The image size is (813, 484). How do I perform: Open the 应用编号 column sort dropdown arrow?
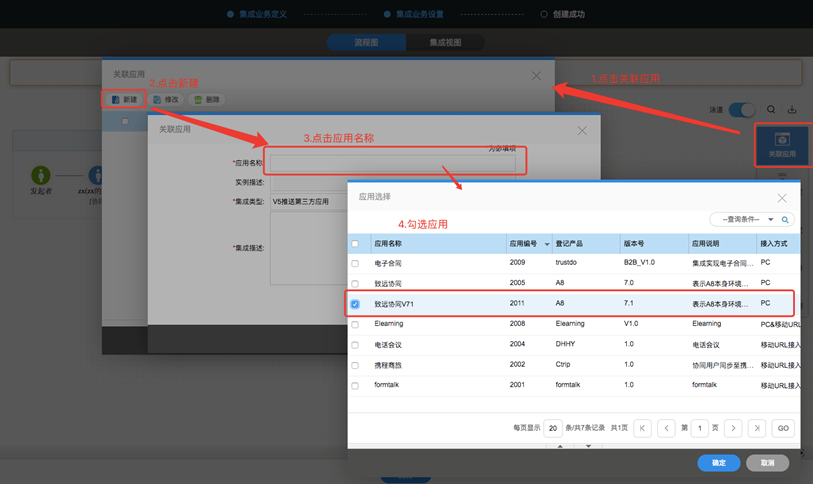[x=547, y=244]
